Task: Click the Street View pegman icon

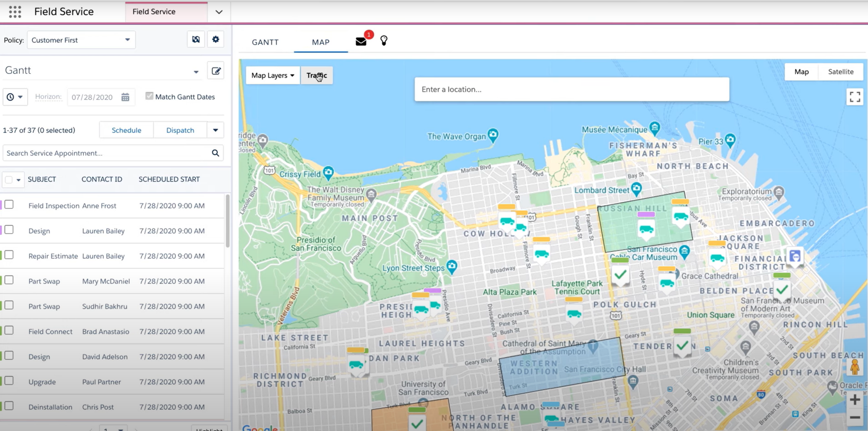Action: click(855, 367)
